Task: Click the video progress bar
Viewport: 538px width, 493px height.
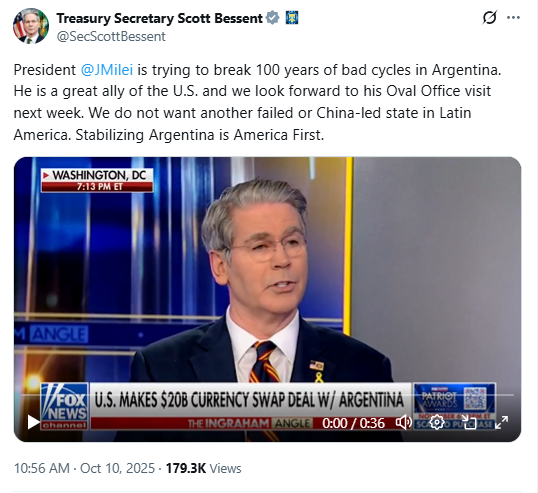Action: (267, 395)
